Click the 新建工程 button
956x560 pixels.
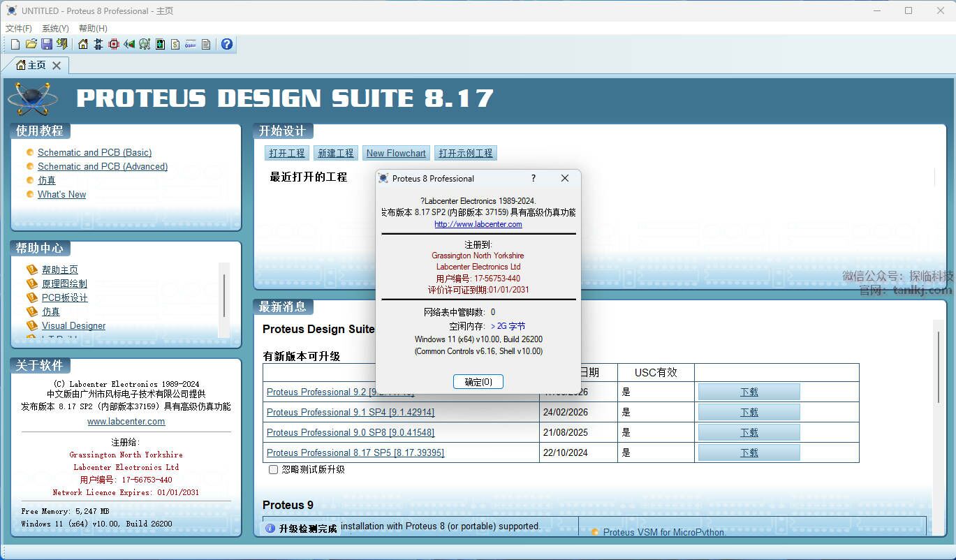click(336, 153)
